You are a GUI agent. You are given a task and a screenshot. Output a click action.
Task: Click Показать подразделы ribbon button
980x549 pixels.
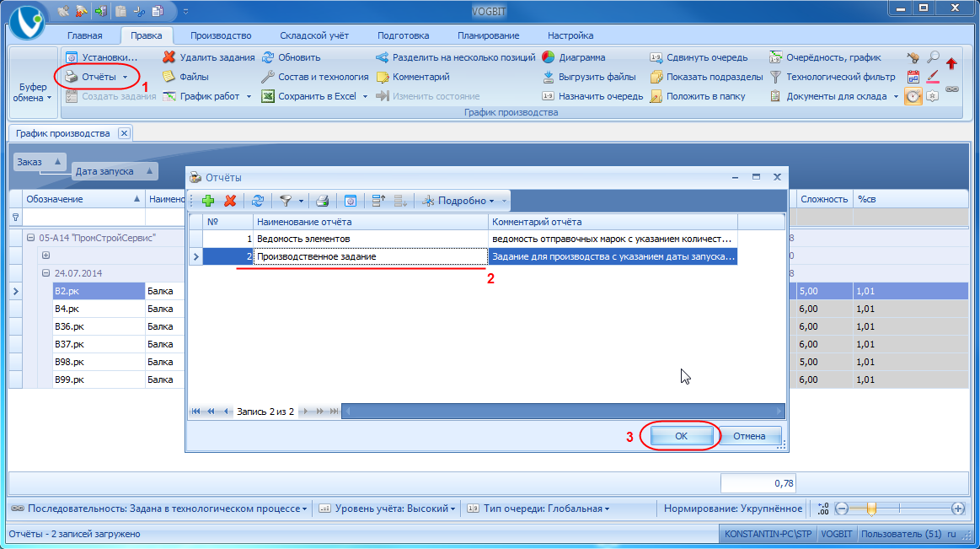tap(707, 77)
